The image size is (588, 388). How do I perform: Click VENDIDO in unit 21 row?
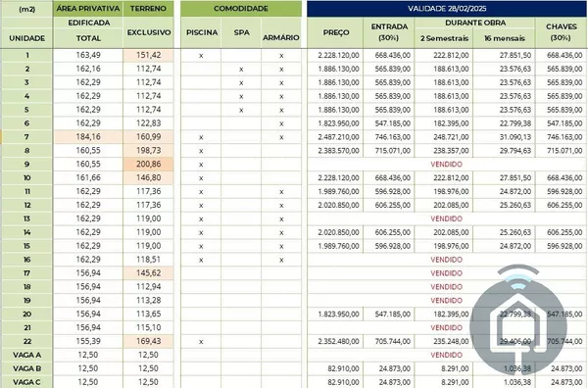click(446, 327)
